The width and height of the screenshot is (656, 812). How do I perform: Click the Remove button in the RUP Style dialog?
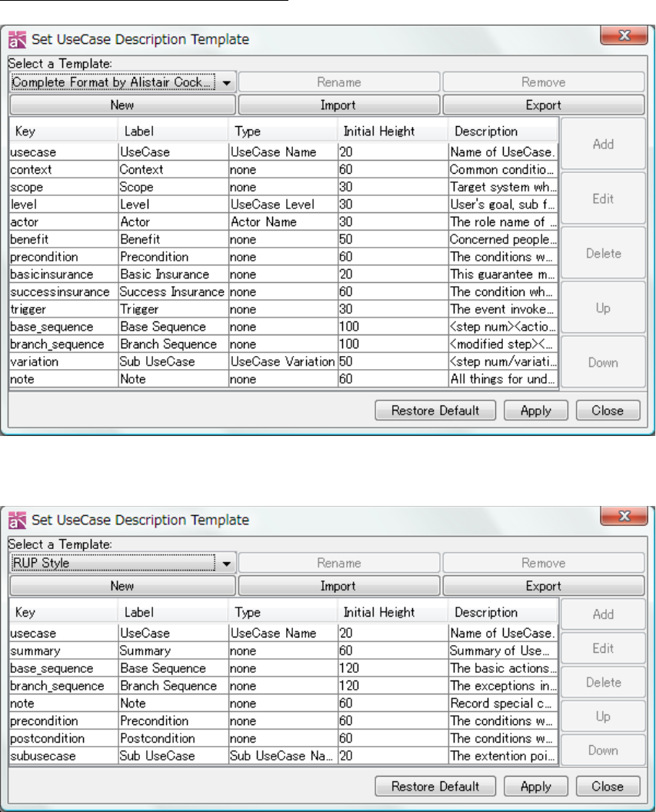[x=544, y=563]
